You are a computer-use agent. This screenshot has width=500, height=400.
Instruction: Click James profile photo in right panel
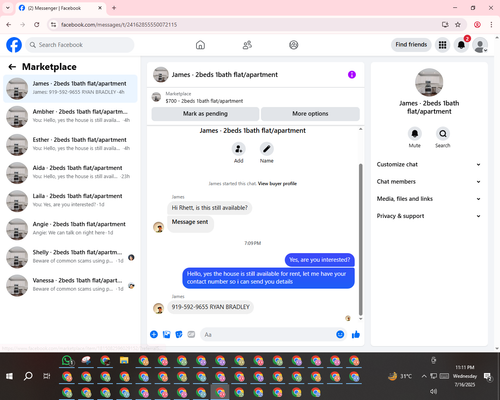click(429, 82)
